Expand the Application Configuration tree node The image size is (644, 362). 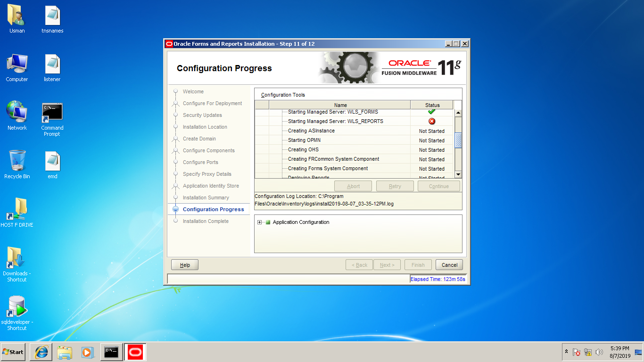260,222
